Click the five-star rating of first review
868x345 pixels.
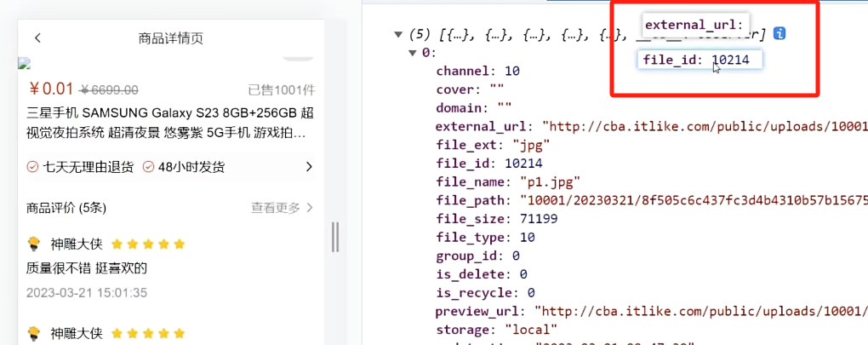click(148, 244)
